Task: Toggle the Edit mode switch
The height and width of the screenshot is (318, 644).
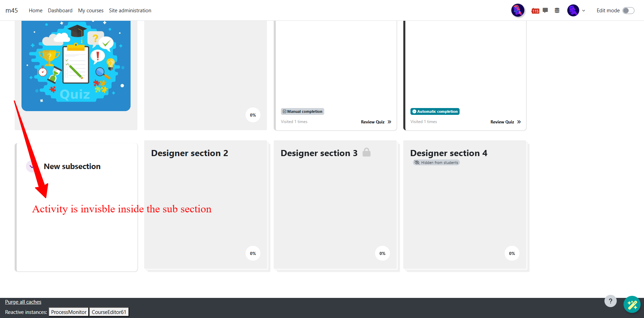Action: [628, 11]
